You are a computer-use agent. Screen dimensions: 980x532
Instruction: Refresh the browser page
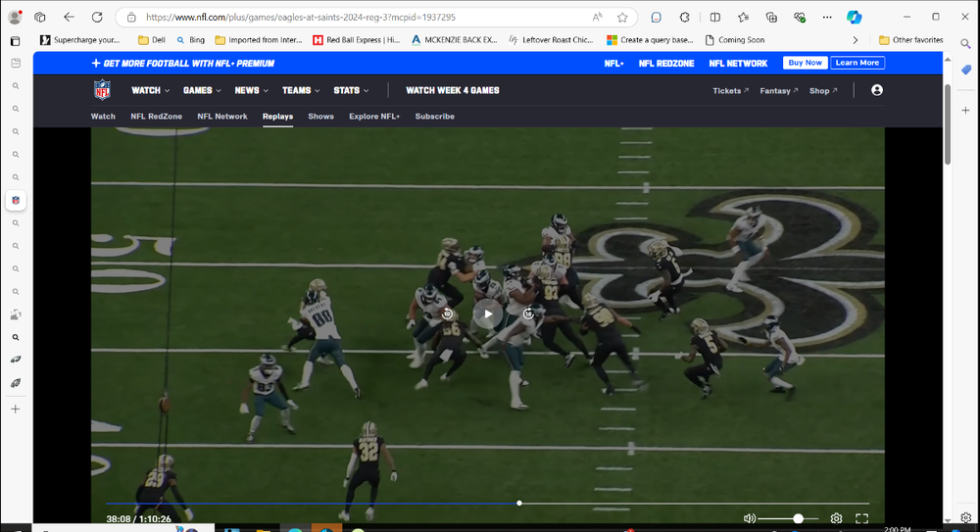click(97, 17)
